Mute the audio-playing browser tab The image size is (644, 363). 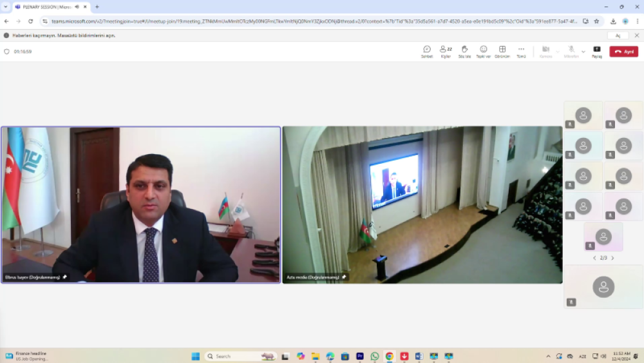coord(77,6)
